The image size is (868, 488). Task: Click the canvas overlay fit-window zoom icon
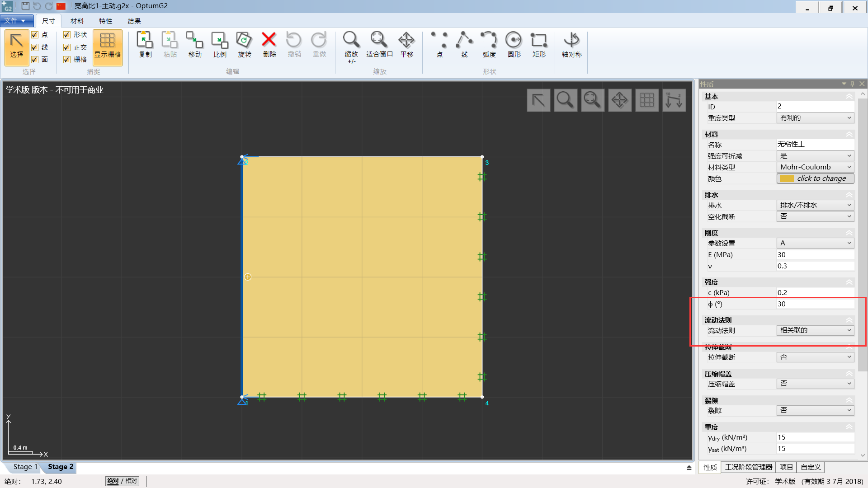[x=593, y=100]
